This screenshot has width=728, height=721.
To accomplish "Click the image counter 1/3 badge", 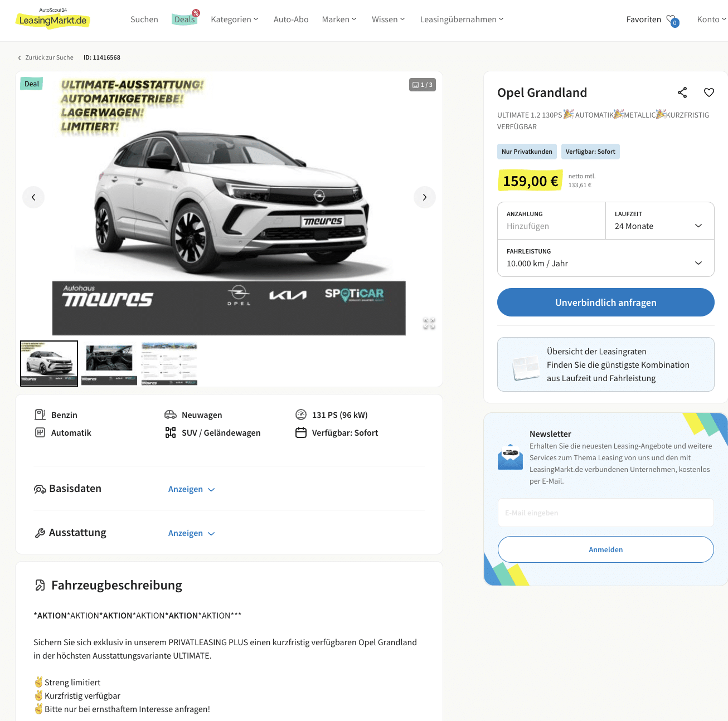I will click(423, 85).
